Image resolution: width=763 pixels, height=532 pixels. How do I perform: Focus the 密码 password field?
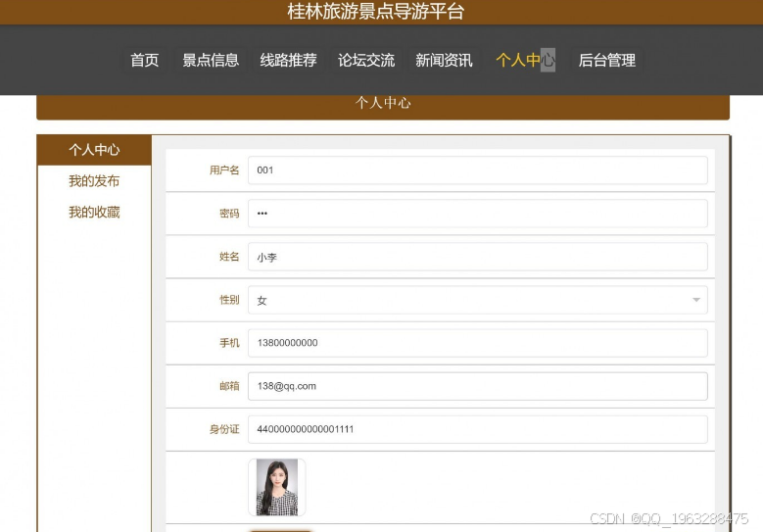(x=477, y=214)
